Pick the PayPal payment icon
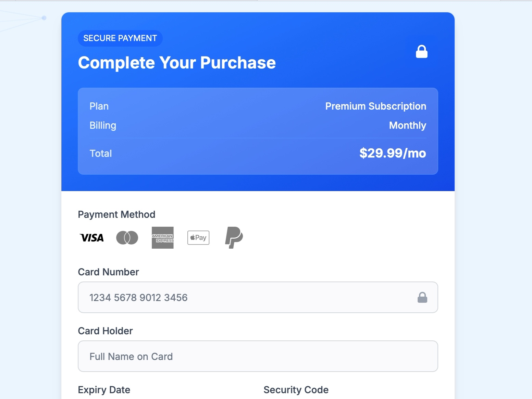The width and height of the screenshot is (532, 399). (234, 238)
